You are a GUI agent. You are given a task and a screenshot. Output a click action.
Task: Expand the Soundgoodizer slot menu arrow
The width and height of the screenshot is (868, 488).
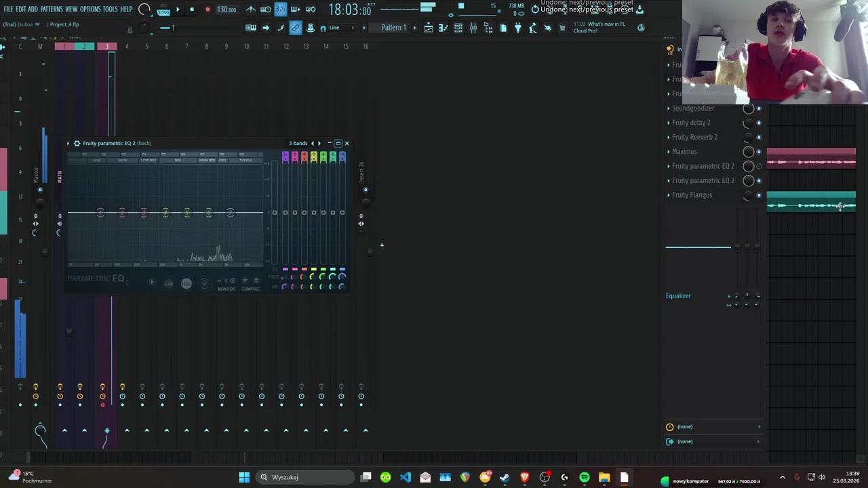(669, 108)
